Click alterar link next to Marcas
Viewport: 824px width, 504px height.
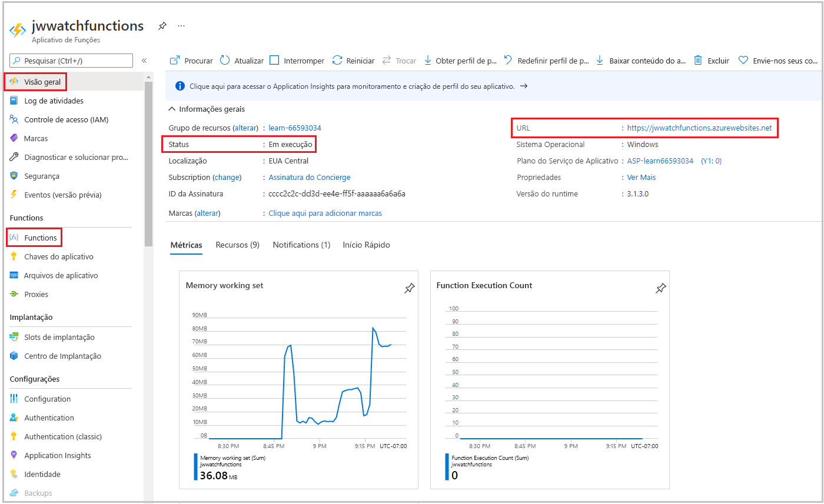click(x=207, y=213)
